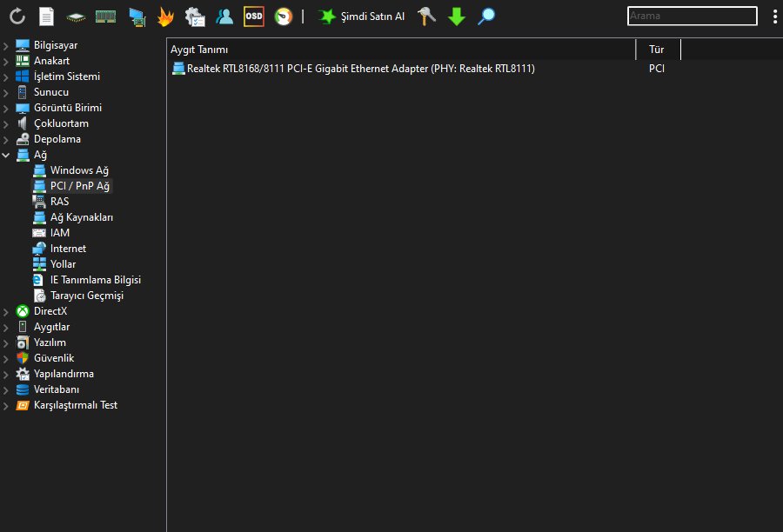Select Windows Ağ in the tree

[78, 170]
